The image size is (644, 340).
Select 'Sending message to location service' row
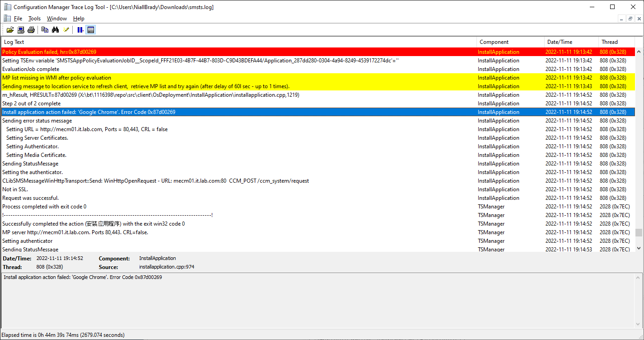tap(318, 86)
